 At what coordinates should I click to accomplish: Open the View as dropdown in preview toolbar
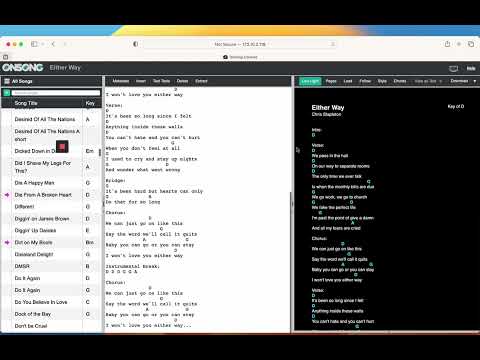pyautogui.click(x=428, y=81)
